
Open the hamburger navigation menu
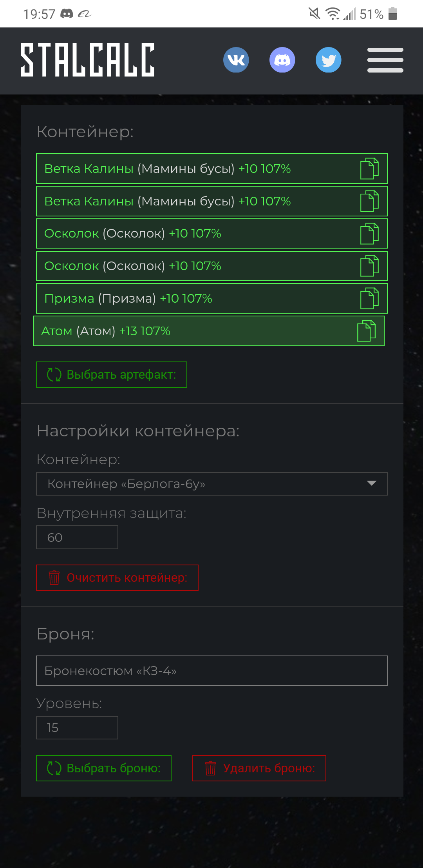click(385, 60)
